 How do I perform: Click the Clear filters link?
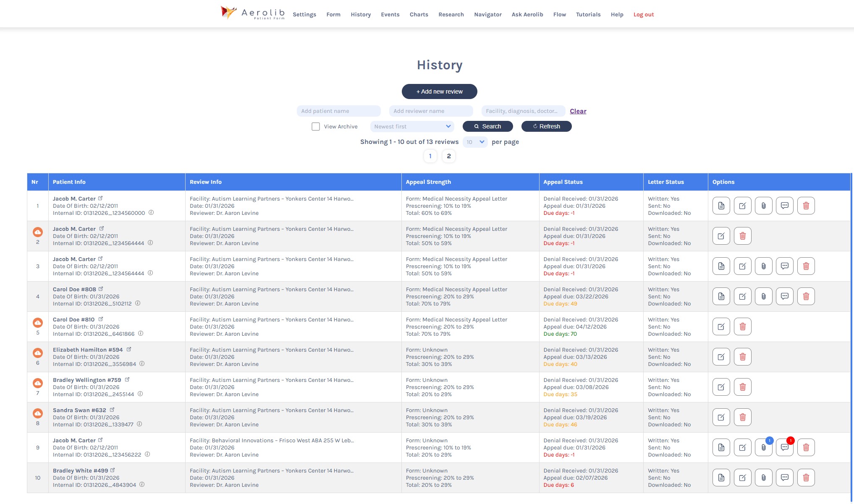pyautogui.click(x=578, y=111)
